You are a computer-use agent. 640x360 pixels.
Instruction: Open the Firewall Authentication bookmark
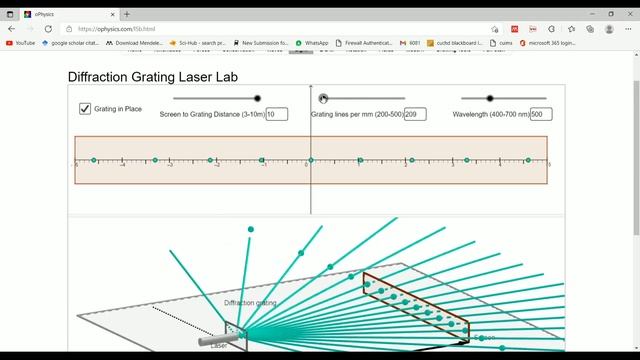pyautogui.click(x=364, y=43)
